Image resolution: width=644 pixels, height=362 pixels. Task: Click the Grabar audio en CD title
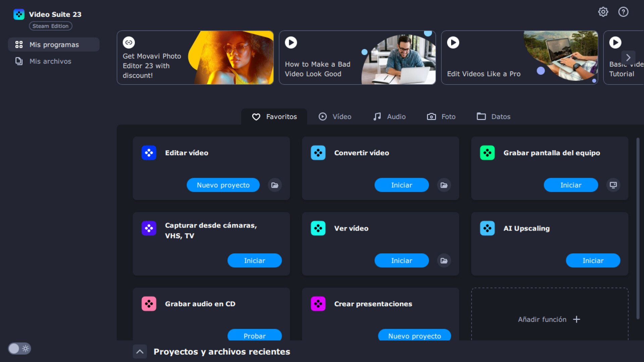pos(200,304)
